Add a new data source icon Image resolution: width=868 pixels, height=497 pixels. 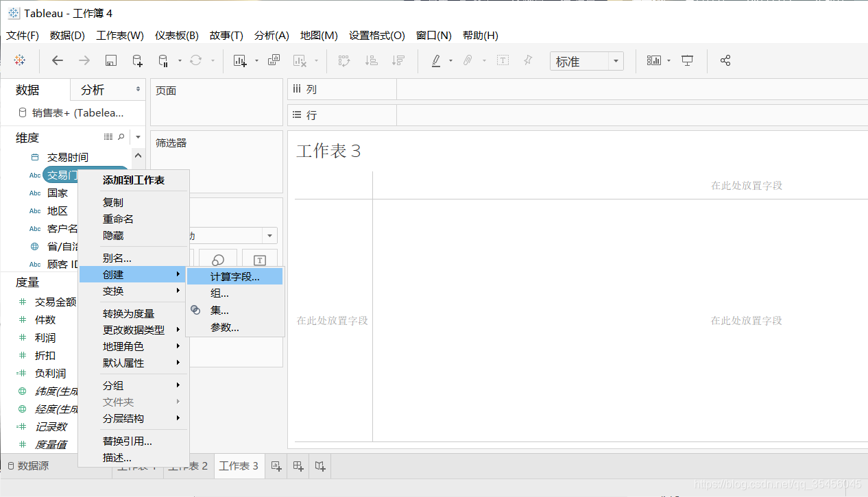pyautogui.click(x=137, y=60)
